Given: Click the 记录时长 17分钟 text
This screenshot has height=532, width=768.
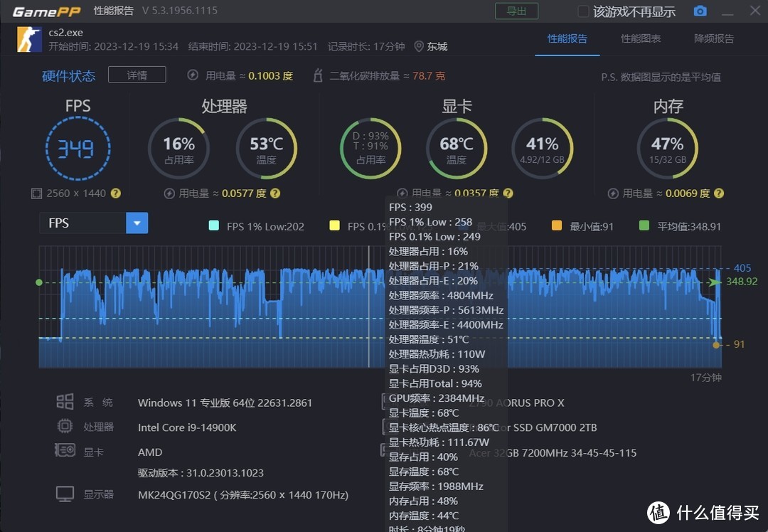Looking at the screenshot, I should [x=366, y=46].
